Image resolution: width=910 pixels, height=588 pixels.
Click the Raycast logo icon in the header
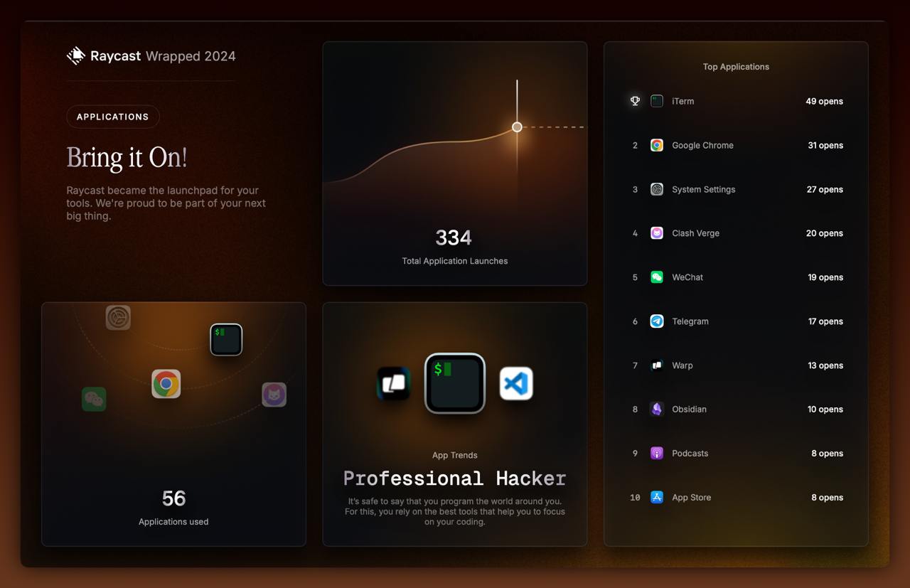(x=76, y=56)
